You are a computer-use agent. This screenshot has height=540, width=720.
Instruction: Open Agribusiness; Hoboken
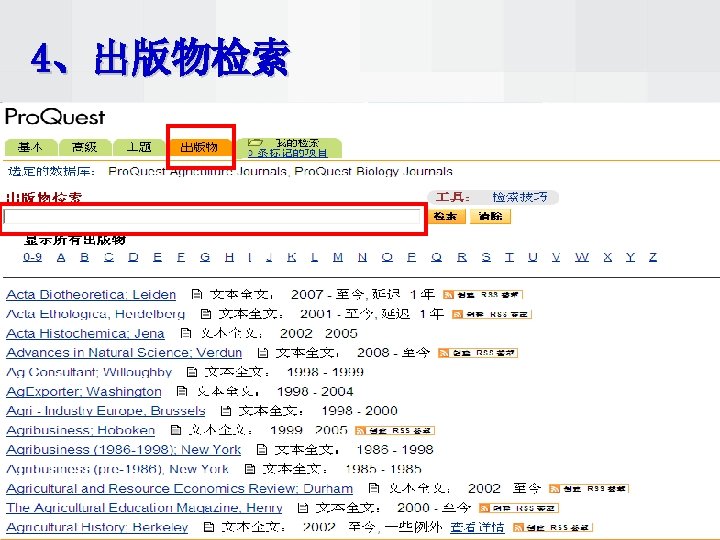80,430
